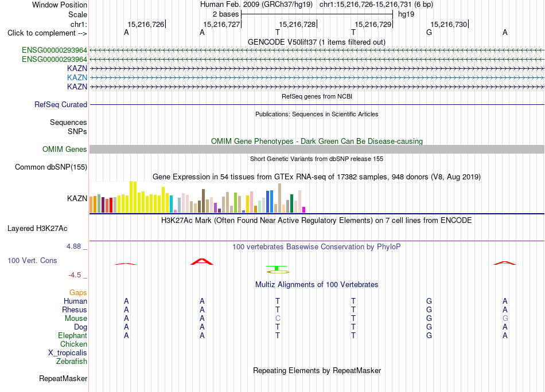Open the RefSeq Curated track label
Image resolution: width=545 pixels, height=392 pixels.
tap(61, 104)
